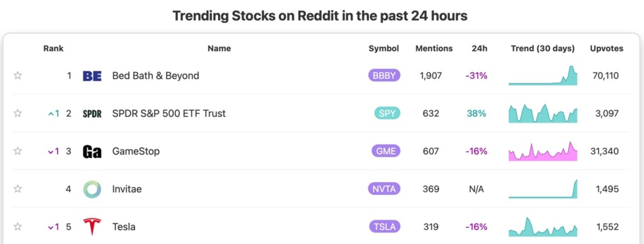
Task: Star Bed Bath & Beyond as favorite
Action: [x=18, y=76]
